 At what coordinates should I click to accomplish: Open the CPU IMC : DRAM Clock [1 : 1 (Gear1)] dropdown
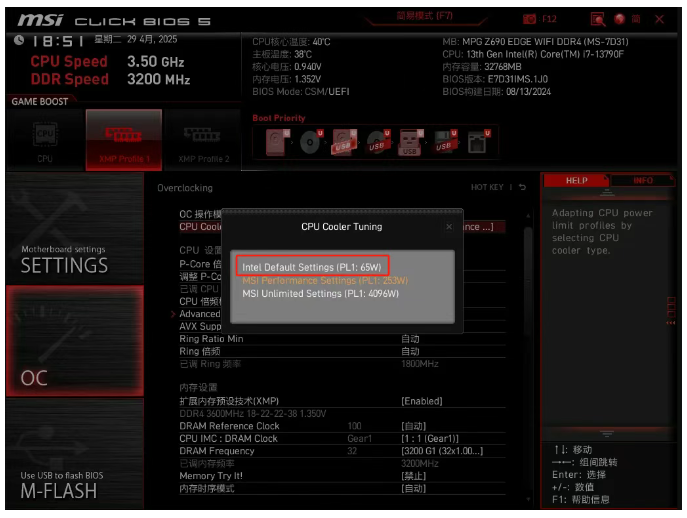[430, 439]
